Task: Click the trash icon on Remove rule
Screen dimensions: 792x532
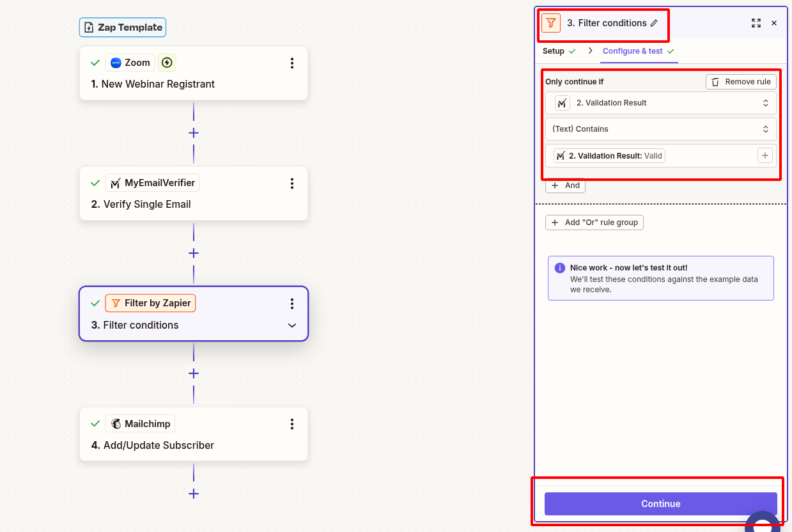Action: click(x=714, y=81)
